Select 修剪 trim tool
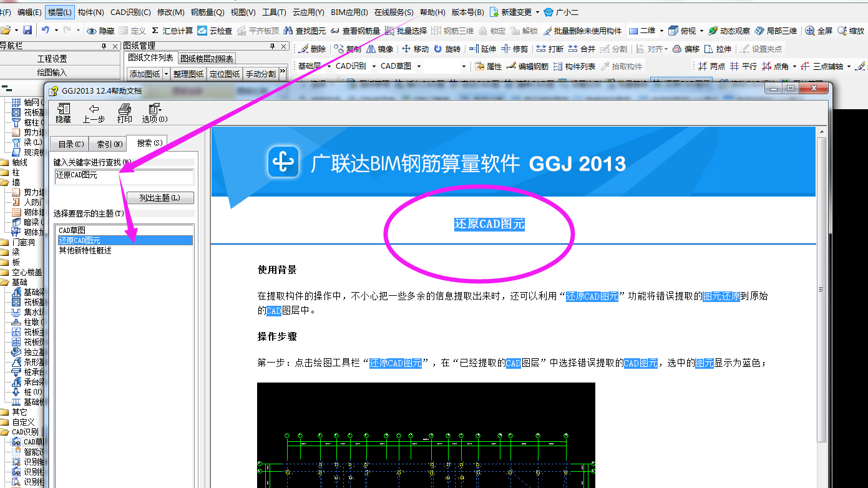Viewport: 868px width, 488px height. click(514, 49)
